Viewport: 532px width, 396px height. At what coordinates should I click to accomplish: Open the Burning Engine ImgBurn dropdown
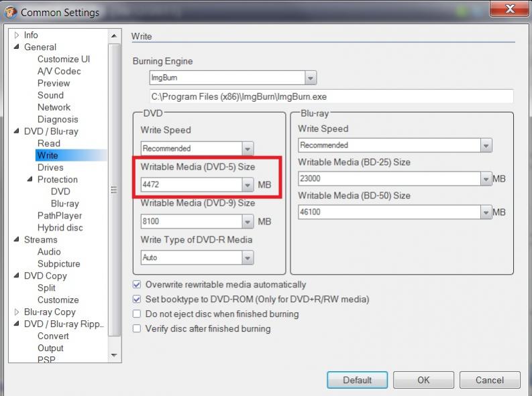coord(310,78)
